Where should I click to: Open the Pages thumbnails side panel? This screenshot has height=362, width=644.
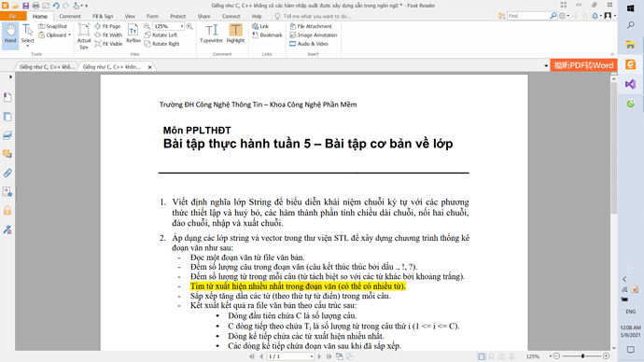point(7,117)
